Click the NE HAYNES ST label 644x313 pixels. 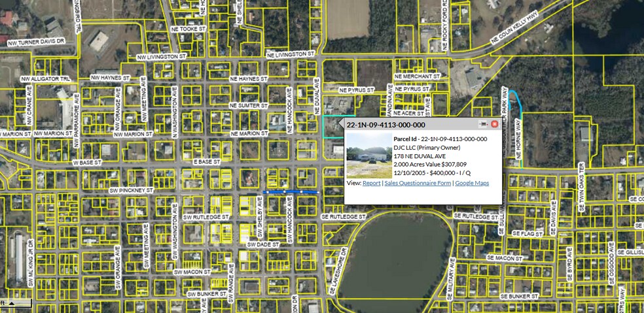[249, 78]
